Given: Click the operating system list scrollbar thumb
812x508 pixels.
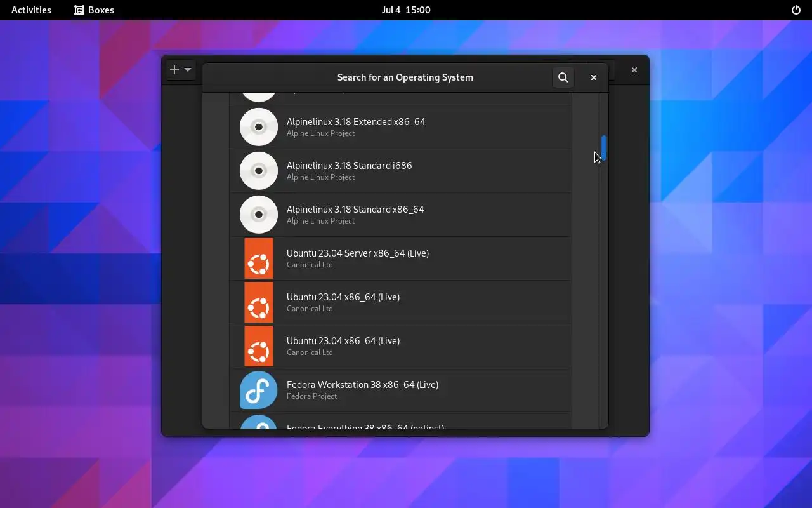Looking at the screenshot, I should (604, 148).
